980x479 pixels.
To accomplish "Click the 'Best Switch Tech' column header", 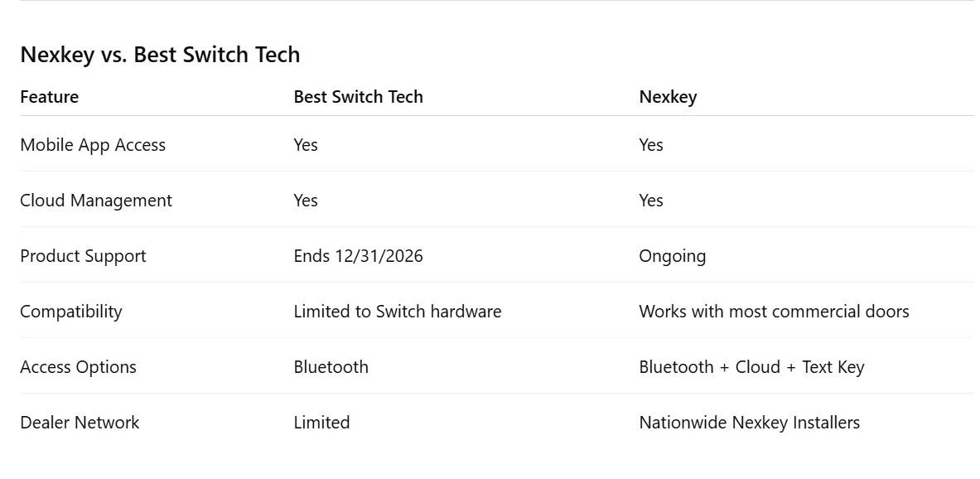I will [358, 97].
